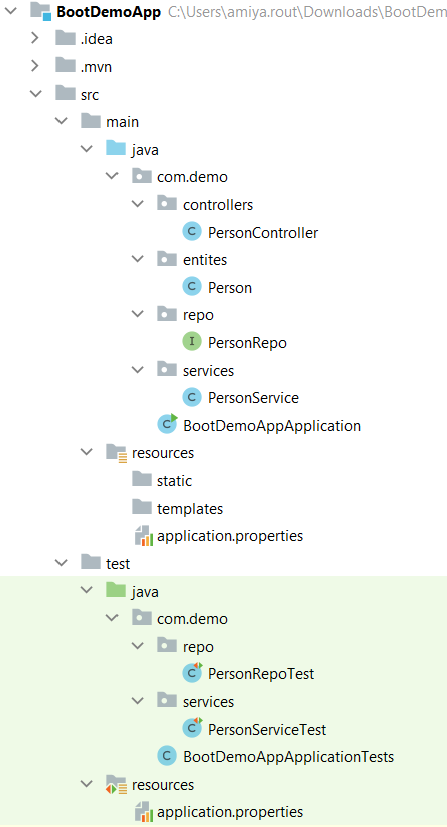The width and height of the screenshot is (447, 827).
Task: Expand the .mvn folder
Action: (35, 66)
